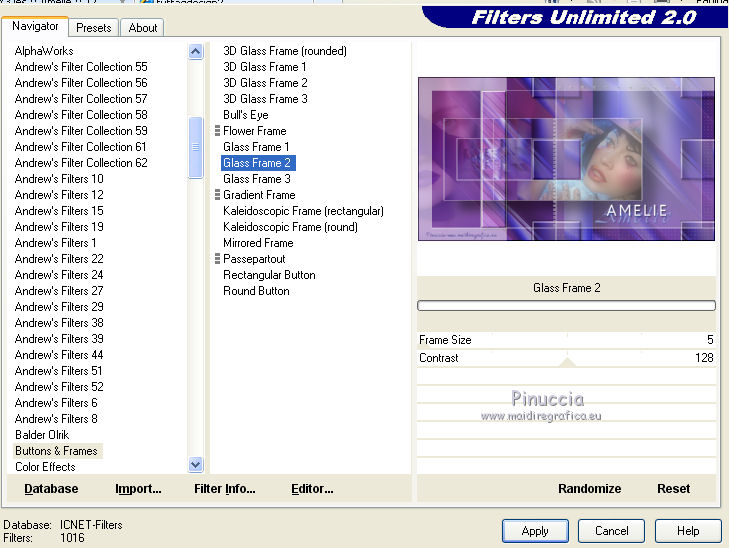Select Andrew's Filters 52
The height and width of the screenshot is (548, 729).
click(x=59, y=387)
